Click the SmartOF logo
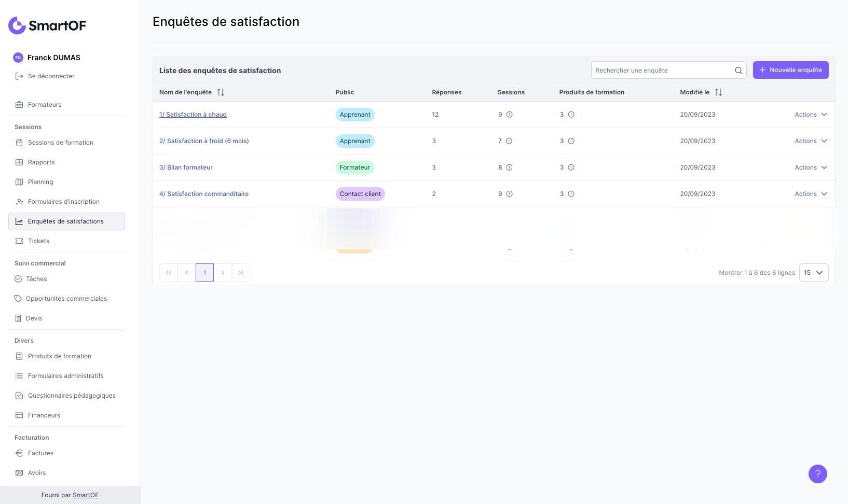The width and height of the screenshot is (848, 504). pos(47,25)
